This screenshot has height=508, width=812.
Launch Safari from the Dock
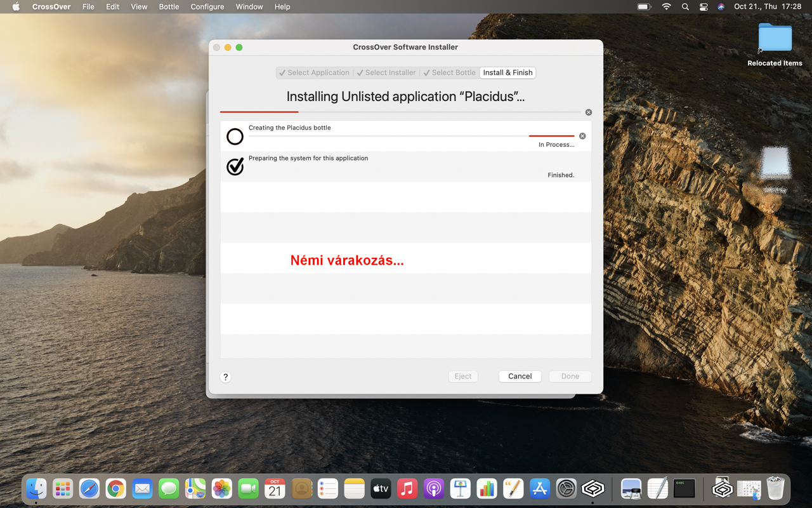click(x=89, y=488)
